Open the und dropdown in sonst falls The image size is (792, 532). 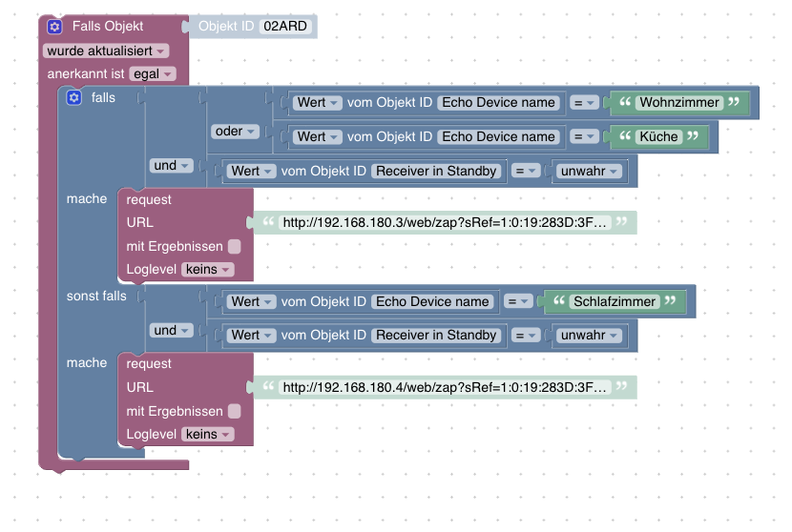point(171,330)
